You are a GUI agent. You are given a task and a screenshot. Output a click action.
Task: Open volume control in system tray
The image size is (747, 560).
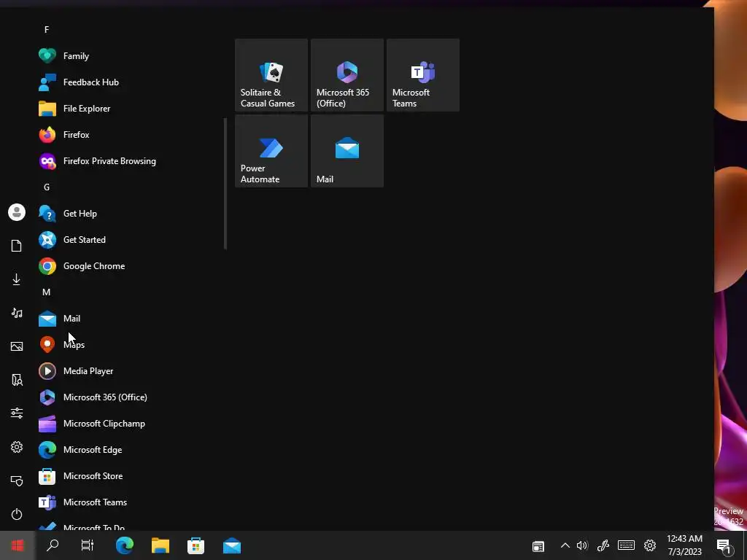582,545
